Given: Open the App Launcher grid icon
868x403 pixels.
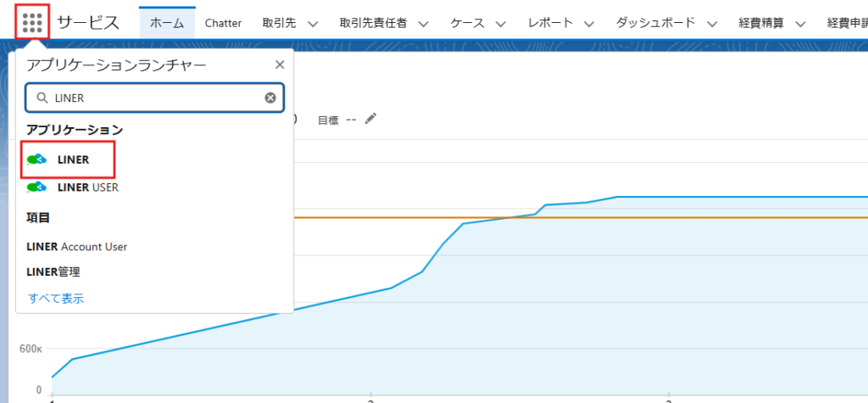Looking at the screenshot, I should [x=32, y=22].
